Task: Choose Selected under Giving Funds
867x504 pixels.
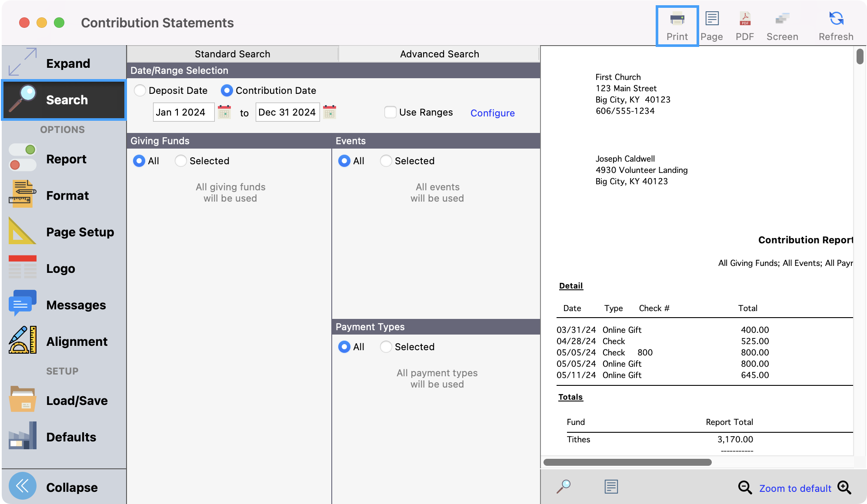Action: point(181,161)
